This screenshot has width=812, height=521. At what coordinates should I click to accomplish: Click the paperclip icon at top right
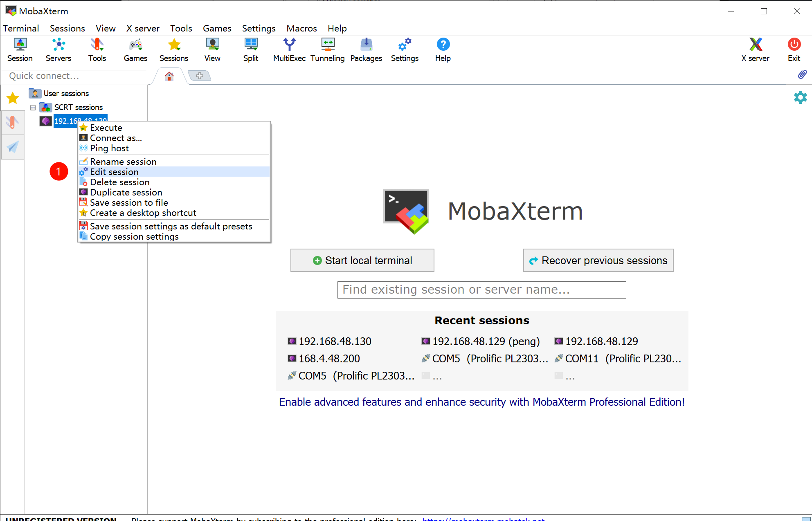(802, 74)
